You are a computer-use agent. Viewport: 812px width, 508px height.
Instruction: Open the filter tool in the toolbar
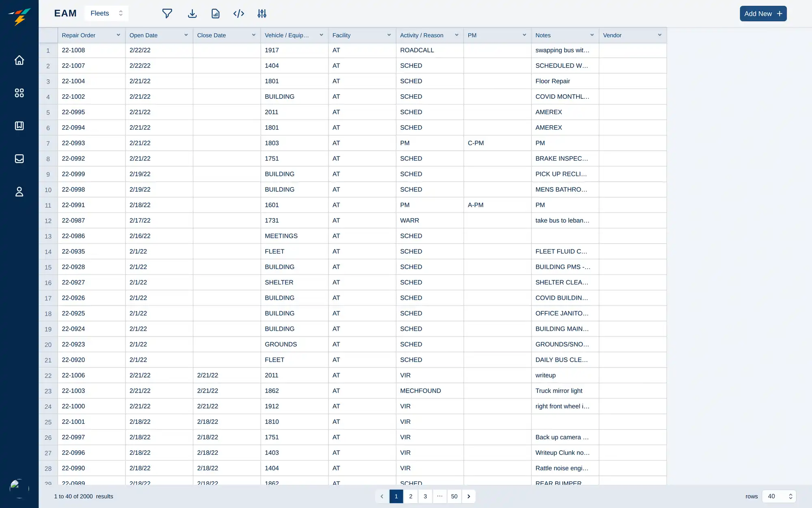(167, 13)
